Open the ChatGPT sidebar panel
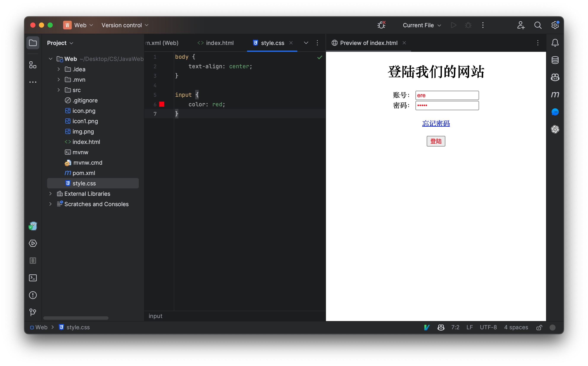The width and height of the screenshot is (588, 366). pos(555,129)
